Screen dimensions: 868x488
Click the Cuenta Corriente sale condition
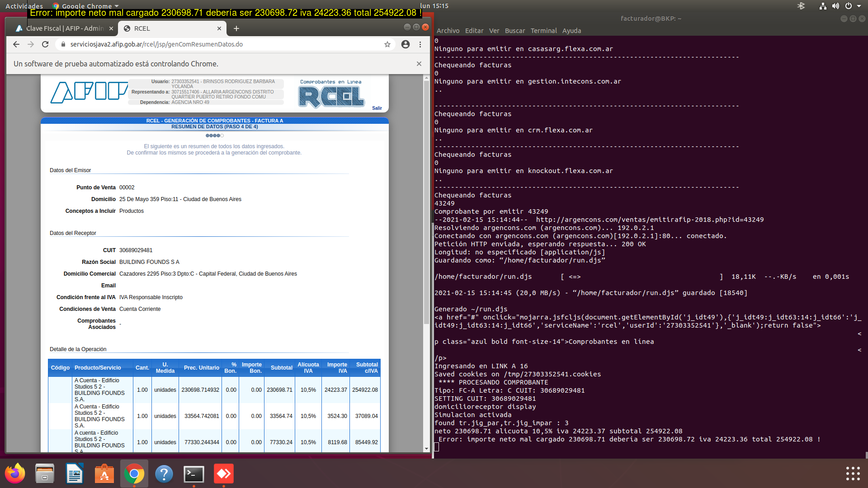(x=140, y=309)
